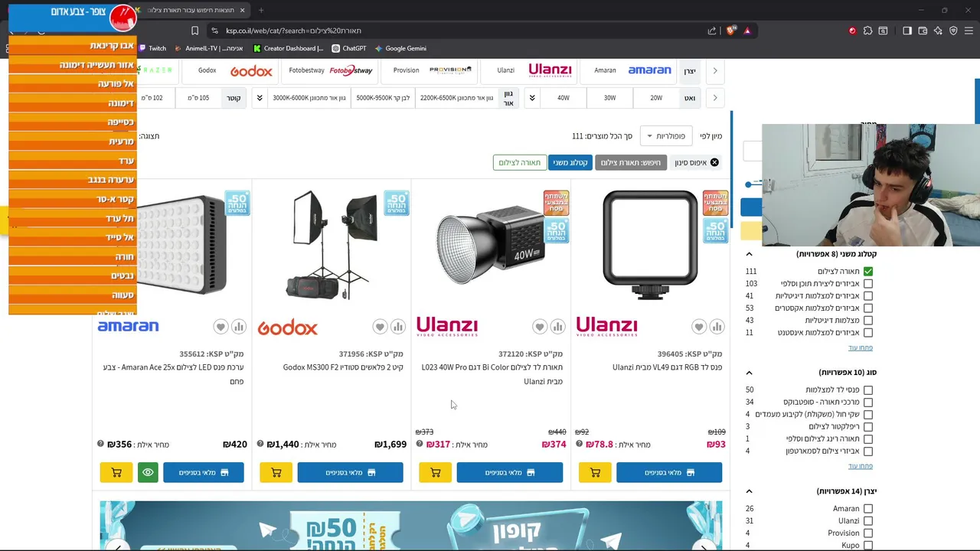
Task: Check מרכזי תאורה - סופטבוקס checkbox
Action: coord(867,403)
